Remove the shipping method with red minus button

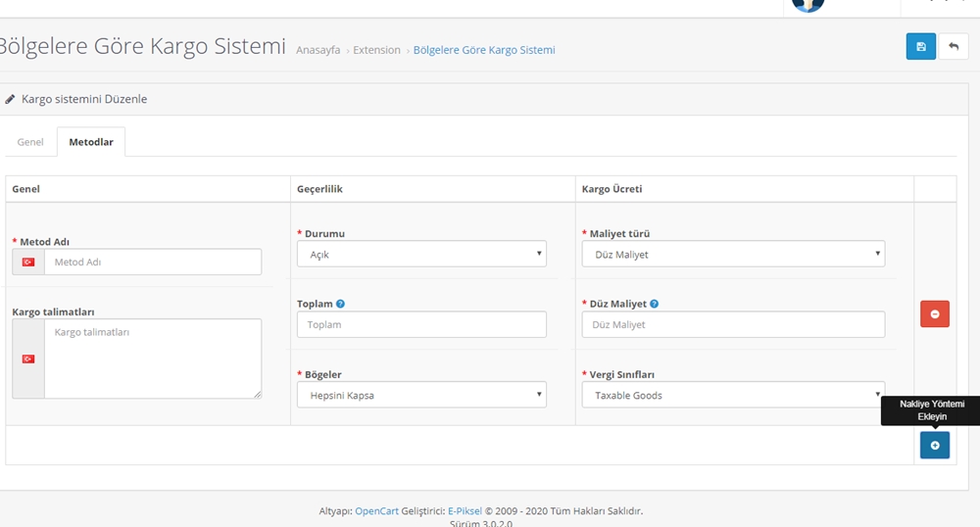(934, 313)
